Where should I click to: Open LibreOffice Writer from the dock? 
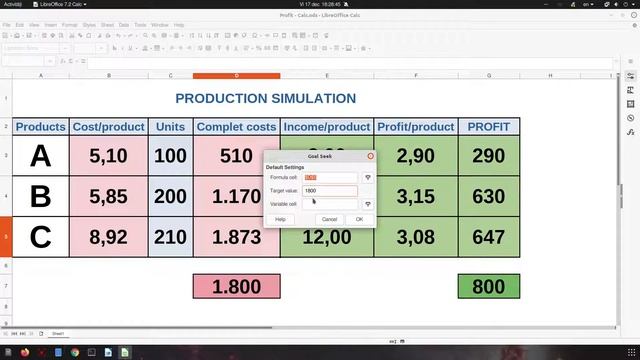click(x=108, y=352)
